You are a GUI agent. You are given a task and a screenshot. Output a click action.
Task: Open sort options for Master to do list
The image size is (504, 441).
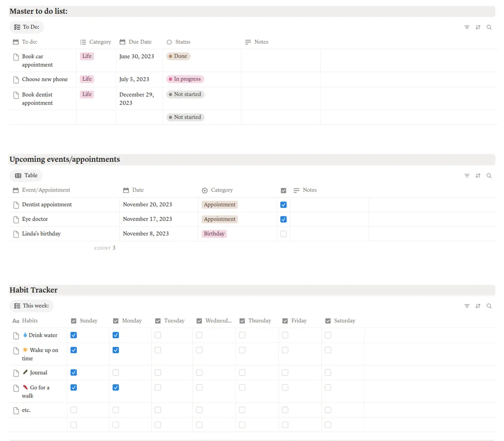pos(478,27)
